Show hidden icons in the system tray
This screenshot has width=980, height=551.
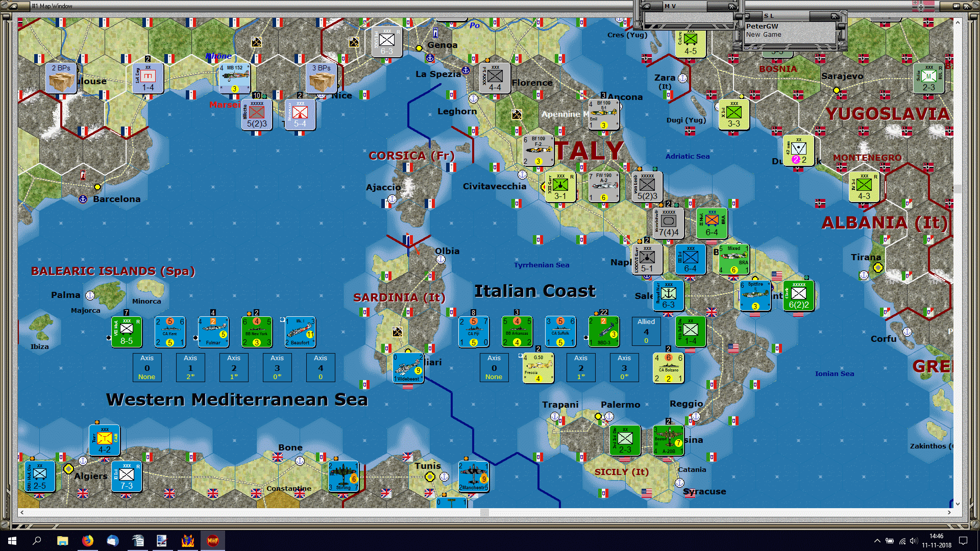pyautogui.click(x=877, y=540)
